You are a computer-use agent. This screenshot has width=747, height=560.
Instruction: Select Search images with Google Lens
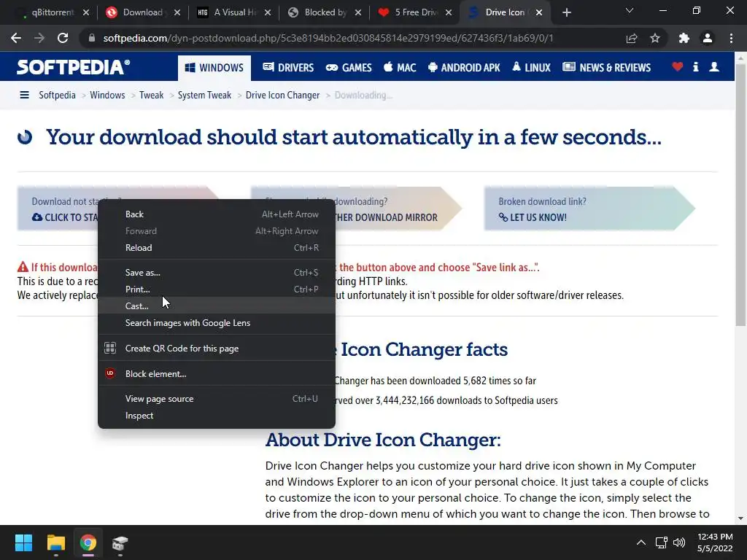tap(216, 323)
